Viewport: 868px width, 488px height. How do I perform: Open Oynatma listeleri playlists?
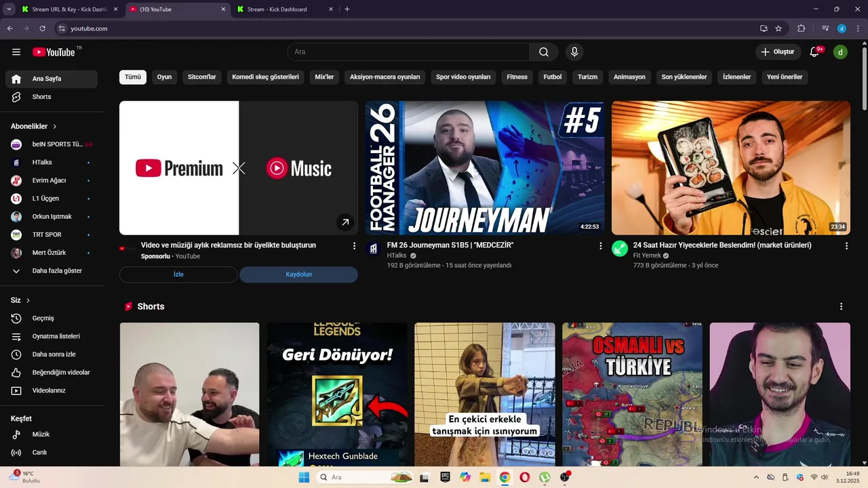pos(52,336)
